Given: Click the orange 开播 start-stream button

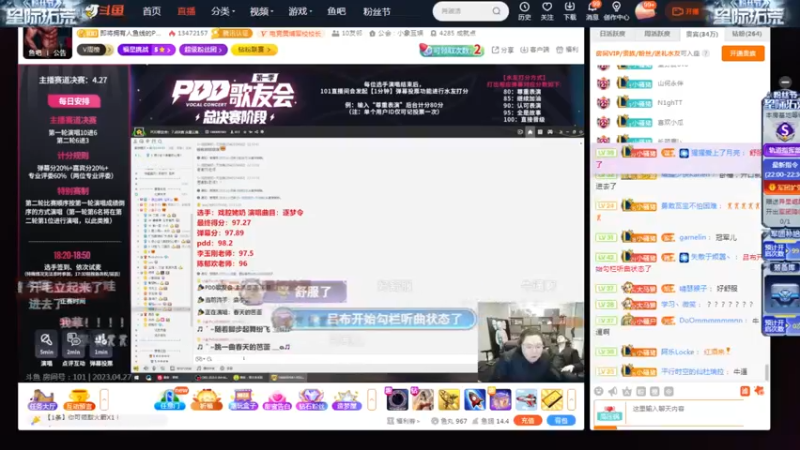Looking at the screenshot, I should pos(685,11).
